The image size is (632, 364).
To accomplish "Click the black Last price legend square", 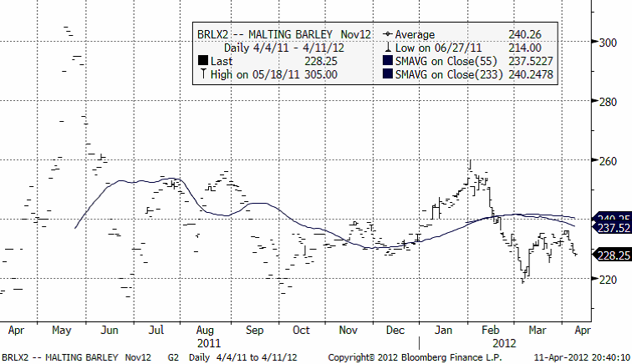I will [x=203, y=61].
